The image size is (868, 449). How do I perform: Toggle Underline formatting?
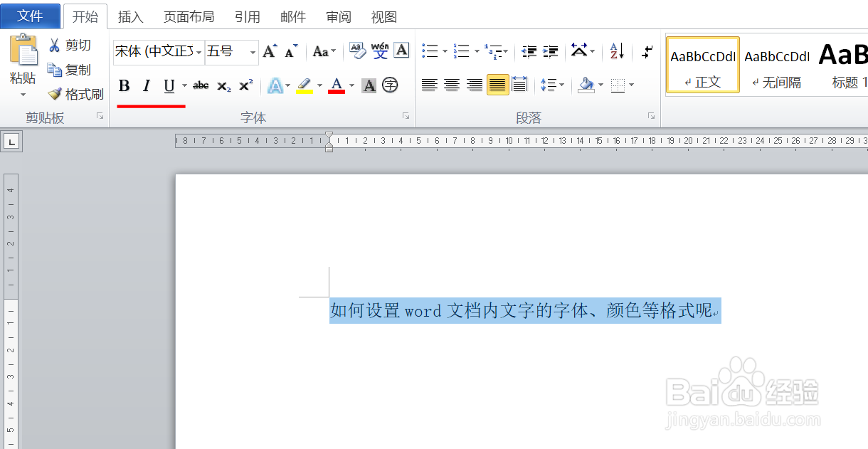coord(169,86)
